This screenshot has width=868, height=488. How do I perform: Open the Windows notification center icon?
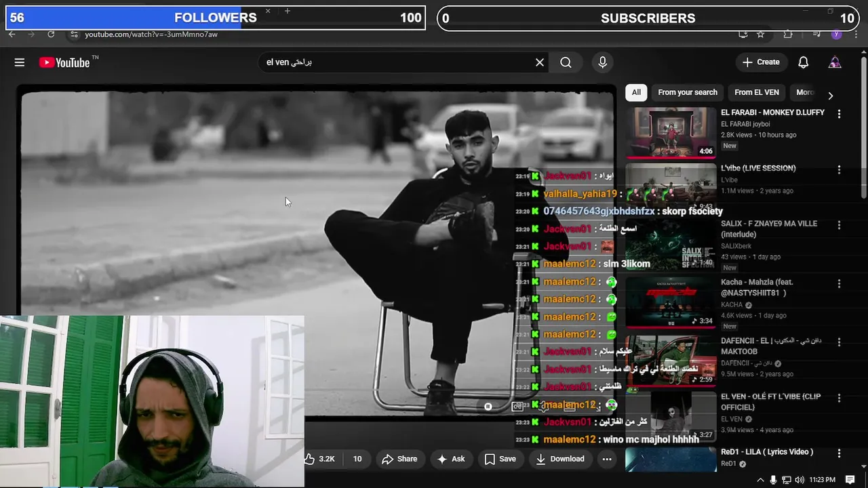[850, 480]
